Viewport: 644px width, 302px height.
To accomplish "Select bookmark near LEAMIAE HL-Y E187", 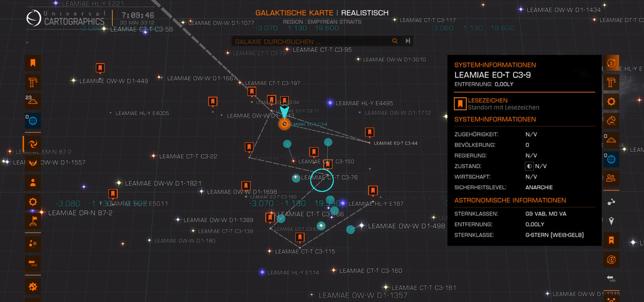I will point(373,191).
